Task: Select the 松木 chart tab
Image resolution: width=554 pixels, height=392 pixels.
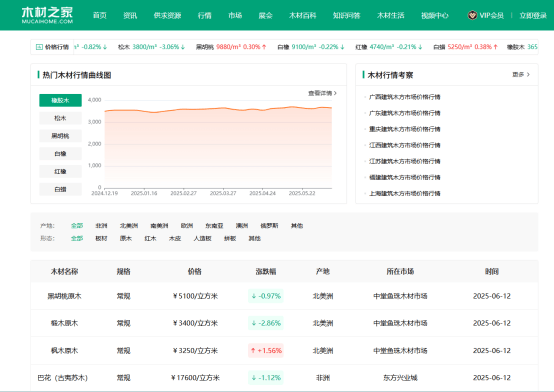Action: pos(60,118)
